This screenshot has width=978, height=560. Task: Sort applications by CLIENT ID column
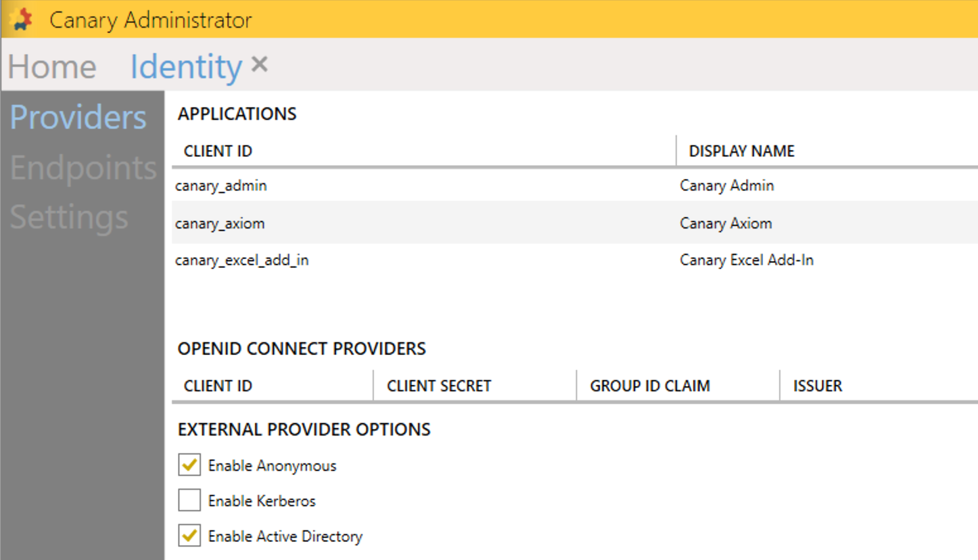(218, 151)
